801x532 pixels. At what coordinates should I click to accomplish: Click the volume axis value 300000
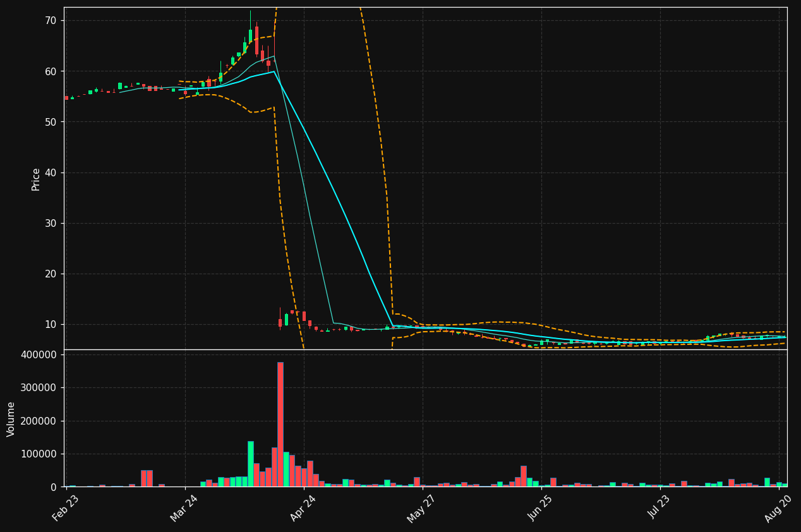(x=39, y=388)
